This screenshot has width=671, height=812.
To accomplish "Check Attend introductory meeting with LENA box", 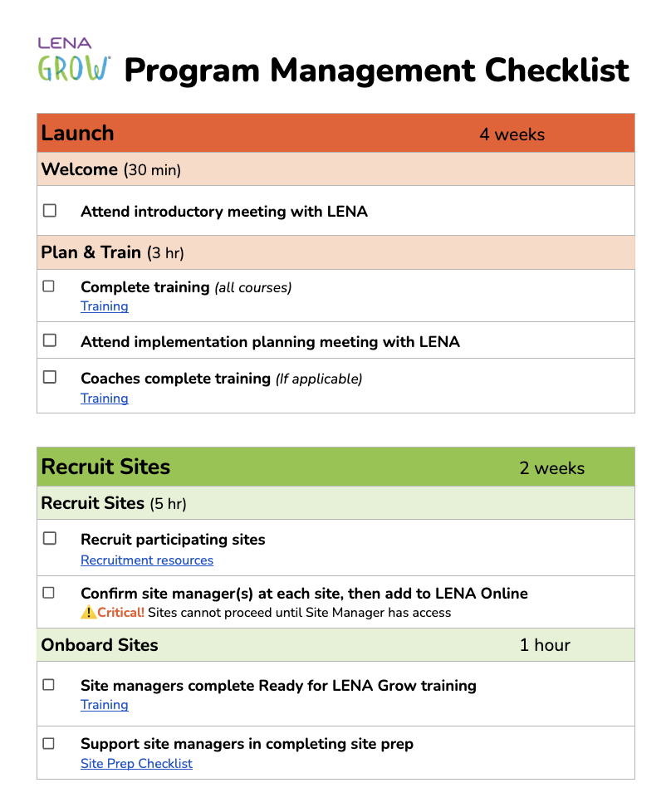I will pos(50,210).
